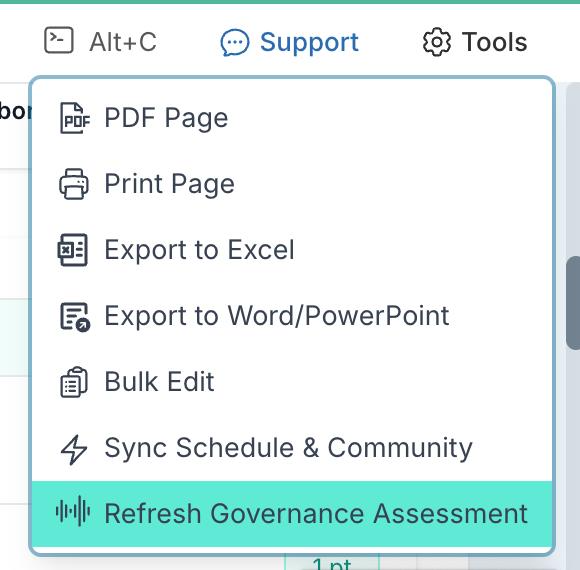Click the Tools gear icon
The width and height of the screenshot is (580, 570).
point(437,42)
